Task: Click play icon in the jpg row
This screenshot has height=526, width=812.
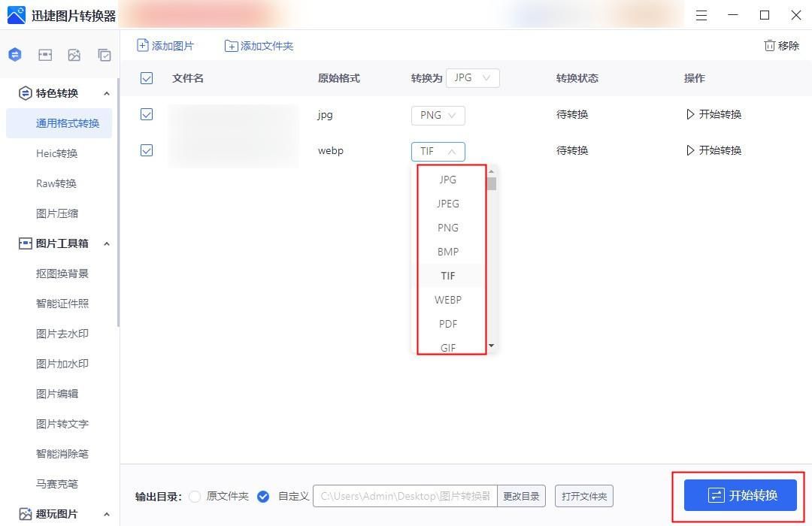Action: (x=689, y=114)
